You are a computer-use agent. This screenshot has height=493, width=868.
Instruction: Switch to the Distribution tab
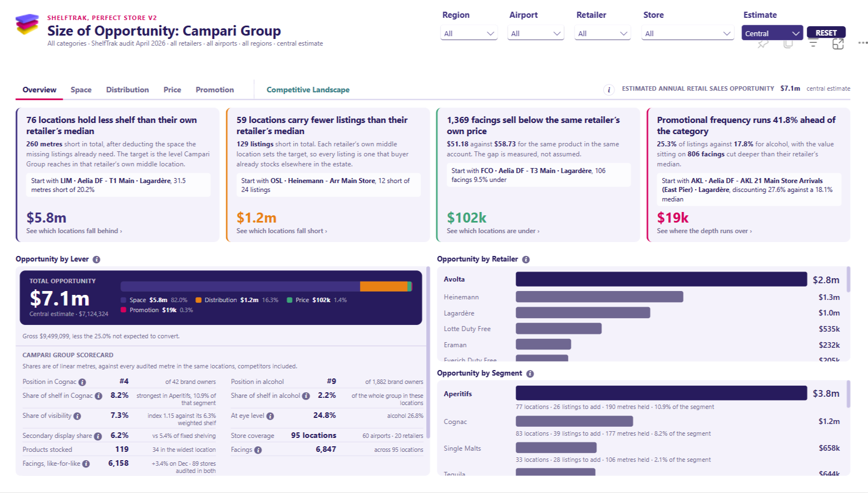[x=127, y=90]
